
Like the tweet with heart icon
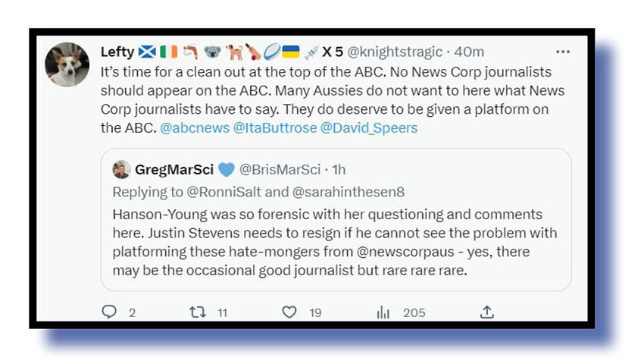(x=289, y=312)
